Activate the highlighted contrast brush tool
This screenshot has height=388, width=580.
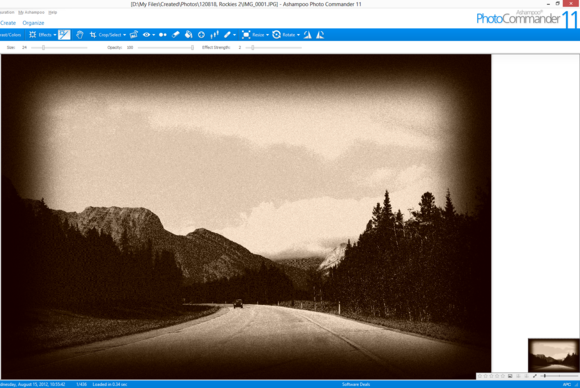coord(64,35)
